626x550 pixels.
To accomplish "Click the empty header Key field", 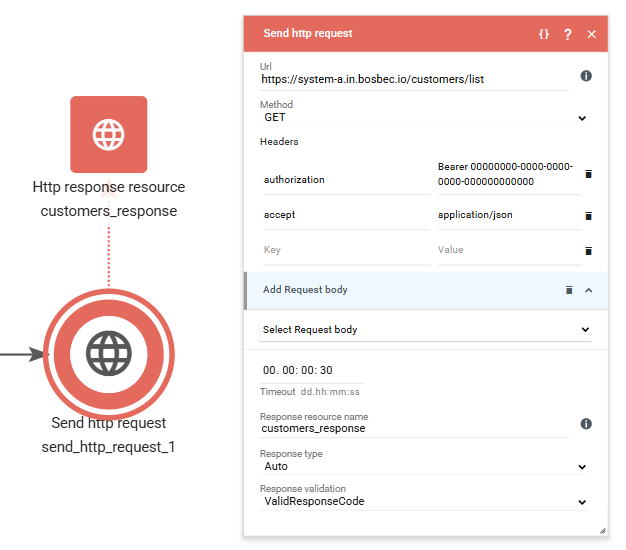I will pos(343,250).
